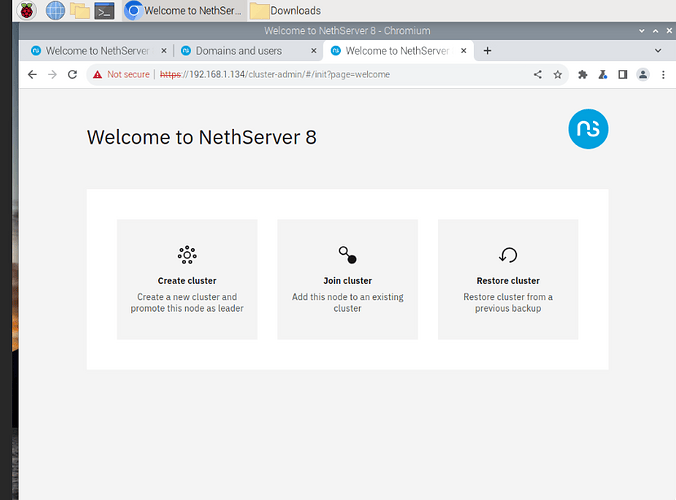Viewport: 676px width, 500px height.
Task: Toggle the browser side panel
Action: click(x=623, y=75)
